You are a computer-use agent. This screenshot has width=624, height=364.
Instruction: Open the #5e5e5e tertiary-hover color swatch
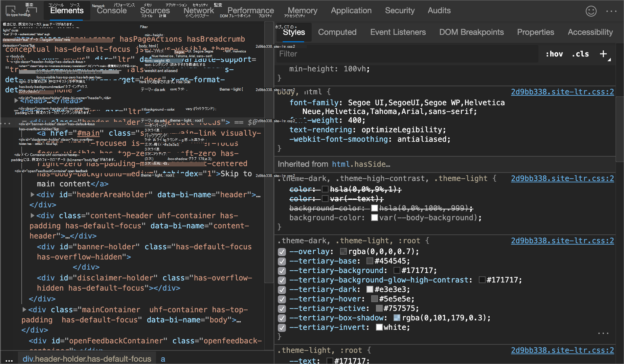[374, 299]
